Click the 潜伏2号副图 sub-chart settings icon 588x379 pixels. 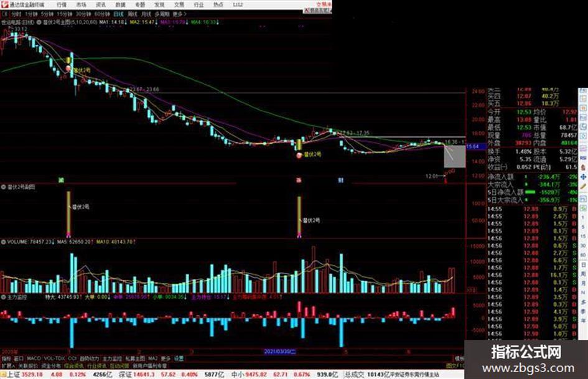point(4,187)
